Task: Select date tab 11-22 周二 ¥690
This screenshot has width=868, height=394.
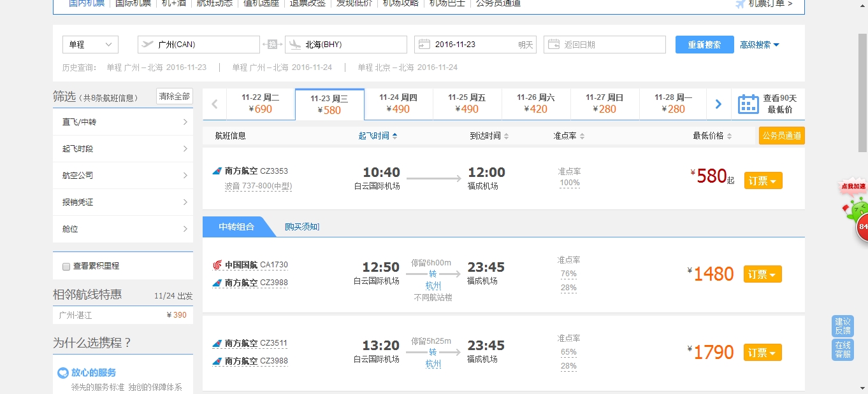Action: coord(260,104)
